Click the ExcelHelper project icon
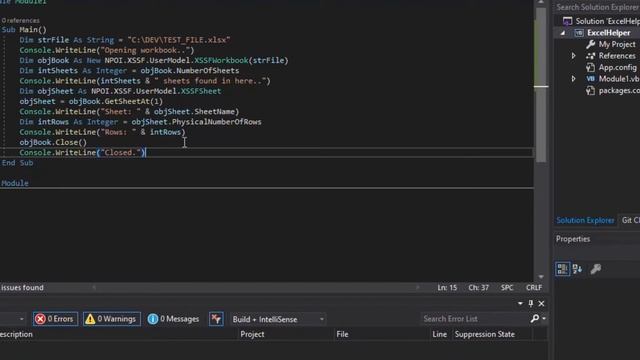Image resolution: width=640 pixels, height=360 pixels. (579, 33)
